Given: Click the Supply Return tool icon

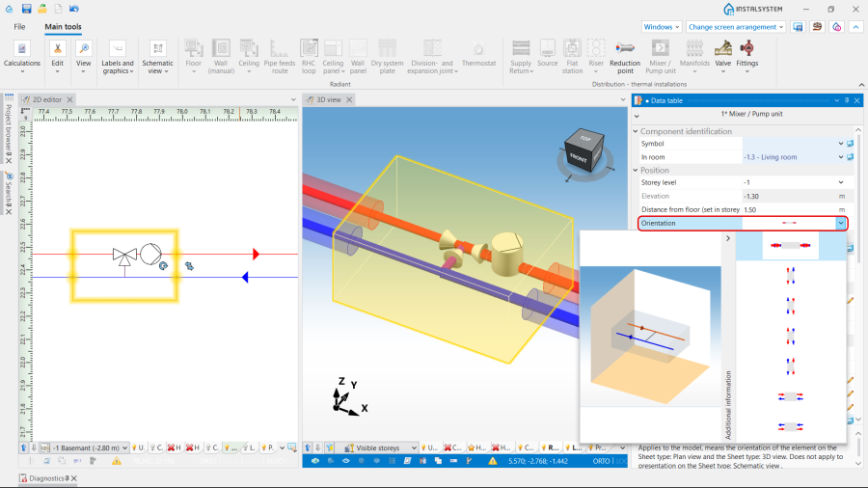Looking at the screenshot, I should point(521,48).
